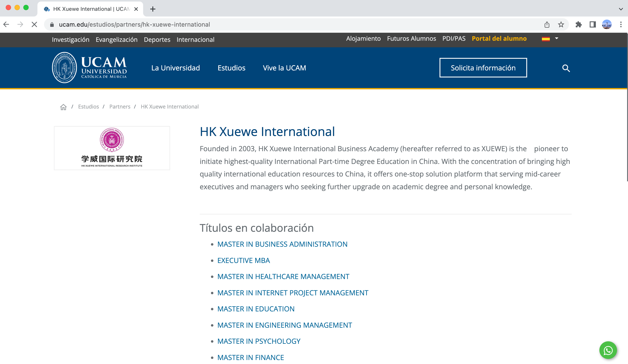The height and width of the screenshot is (364, 628).
Task: Bookmark this page with the star icon
Action: [x=561, y=24]
